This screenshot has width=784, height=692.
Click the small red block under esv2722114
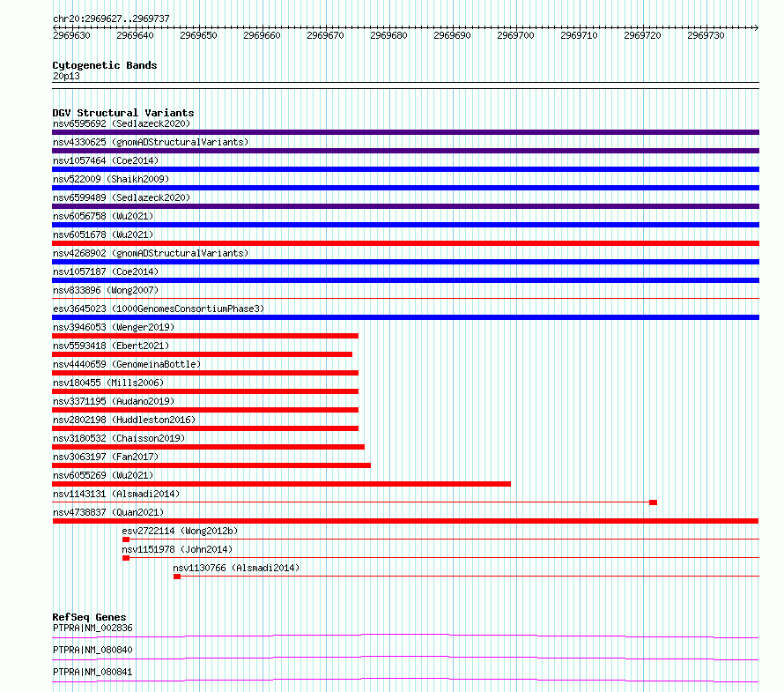point(126,539)
